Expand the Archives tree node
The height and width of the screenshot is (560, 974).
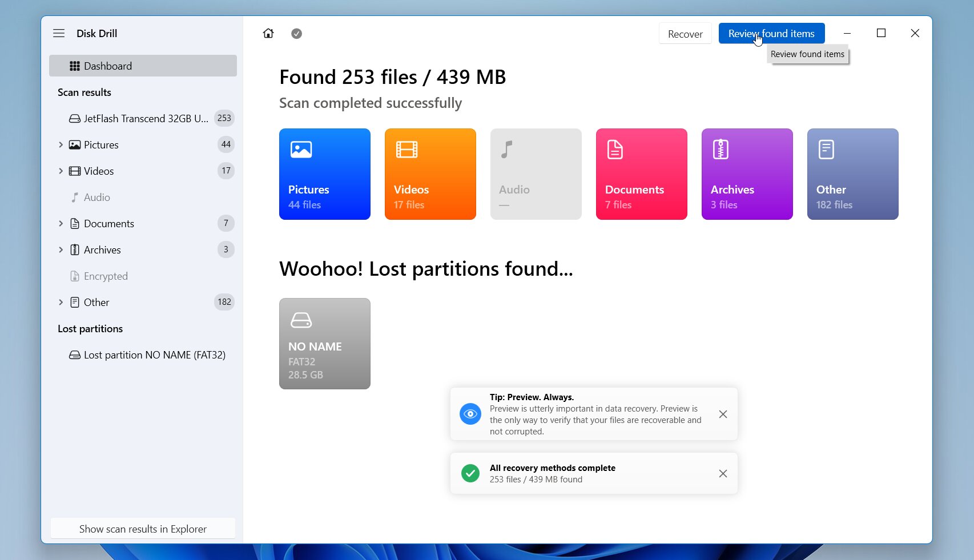(x=61, y=249)
